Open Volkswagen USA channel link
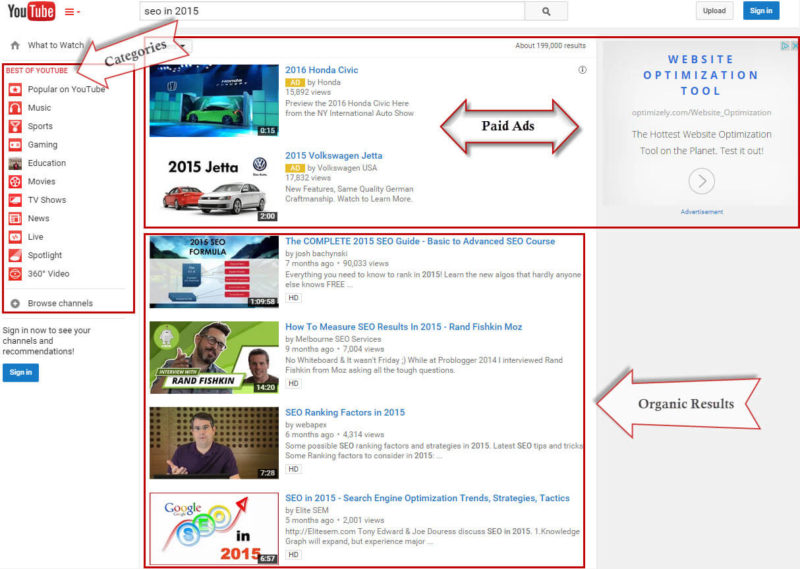 pos(347,168)
